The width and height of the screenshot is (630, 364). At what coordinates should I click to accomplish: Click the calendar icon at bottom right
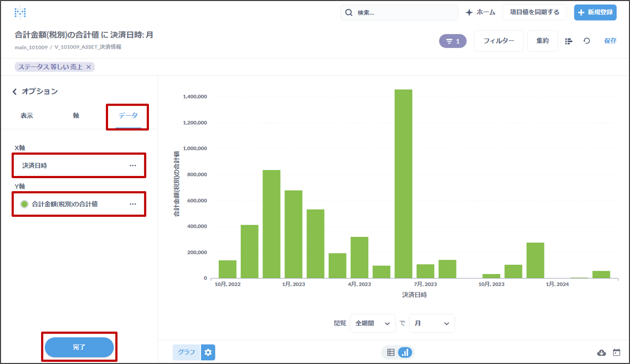click(616, 352)
